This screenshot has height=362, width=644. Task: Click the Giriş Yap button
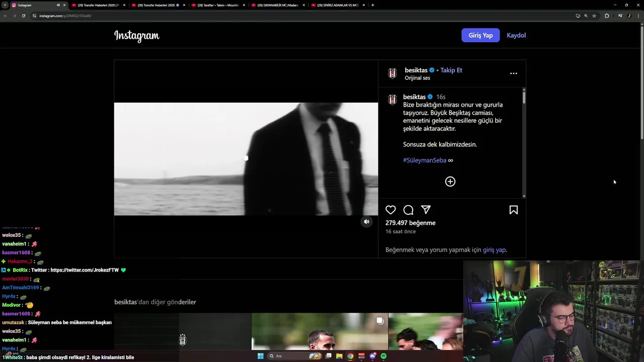pos(480,35)
